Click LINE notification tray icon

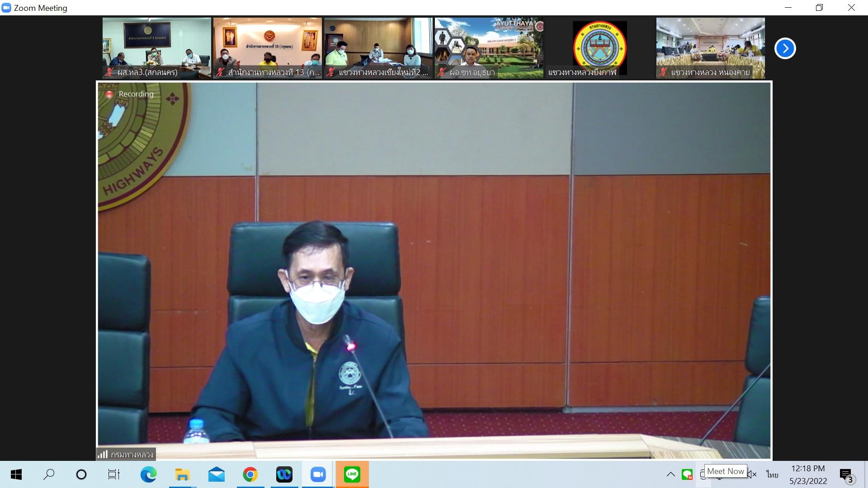(687, 474)
